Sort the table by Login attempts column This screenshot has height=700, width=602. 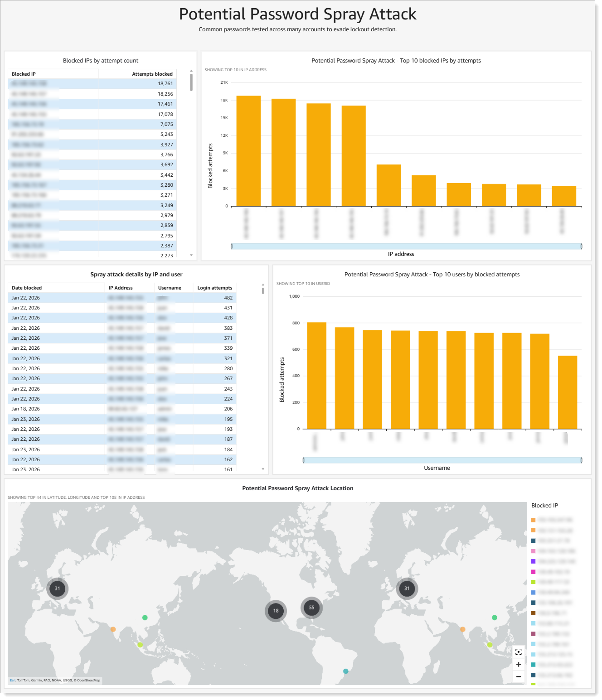(214, 288)
